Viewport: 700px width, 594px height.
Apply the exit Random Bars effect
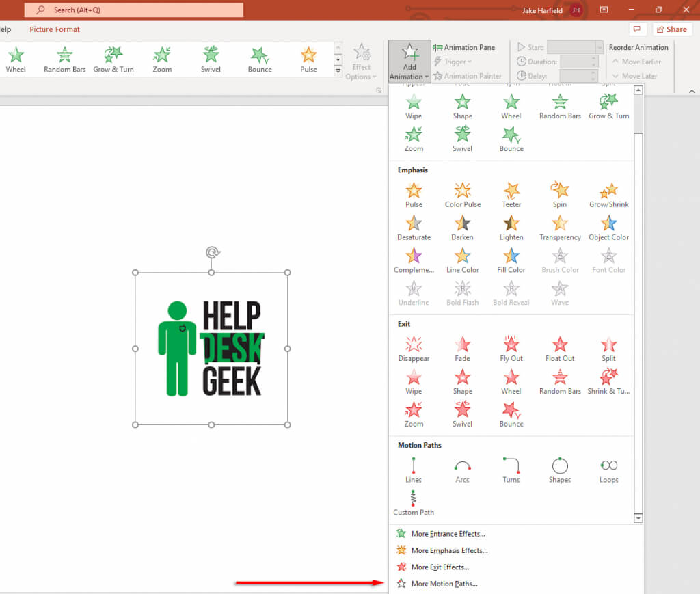click(560, 382)
